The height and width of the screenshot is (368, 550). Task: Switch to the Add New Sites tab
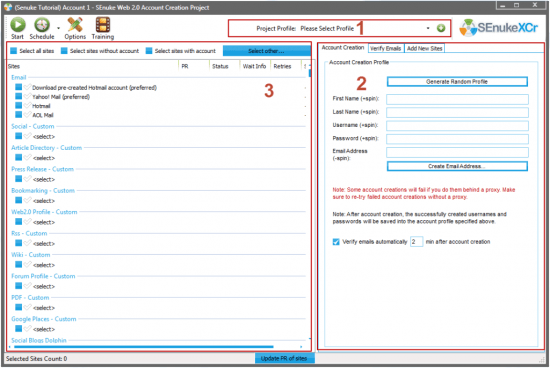[x=424, y=48]
